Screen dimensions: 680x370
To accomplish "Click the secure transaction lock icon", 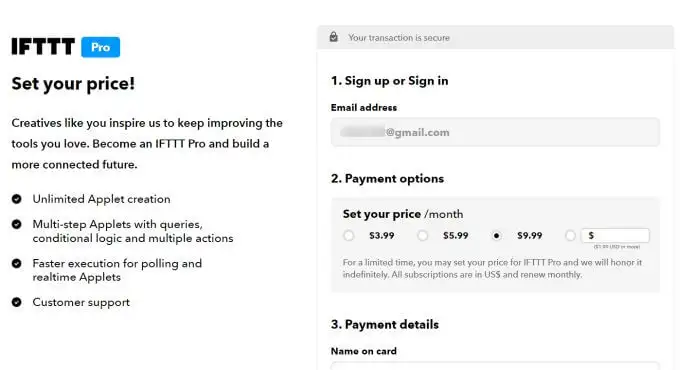I will [x=333, y=37].
